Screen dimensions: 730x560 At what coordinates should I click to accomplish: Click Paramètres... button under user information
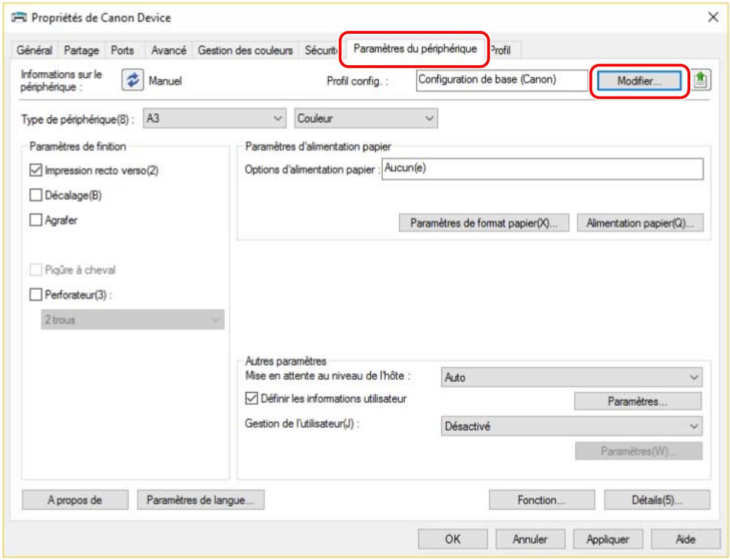[x=638, y=401]
